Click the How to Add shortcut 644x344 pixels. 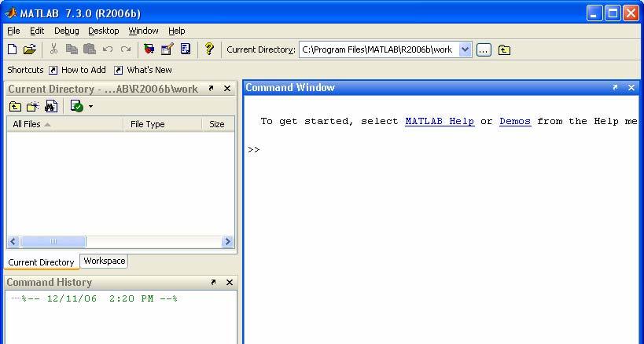click(77, 70)
